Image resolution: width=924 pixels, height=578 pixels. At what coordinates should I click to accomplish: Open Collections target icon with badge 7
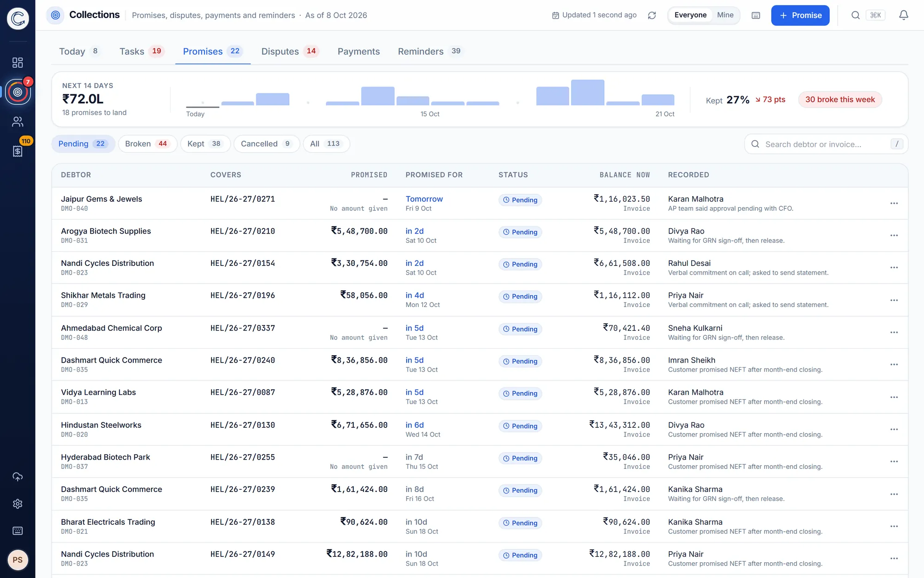[18, 92]
